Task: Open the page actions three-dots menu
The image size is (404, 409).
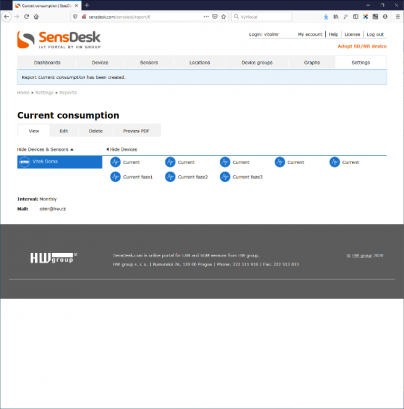Action: [206, 17]
